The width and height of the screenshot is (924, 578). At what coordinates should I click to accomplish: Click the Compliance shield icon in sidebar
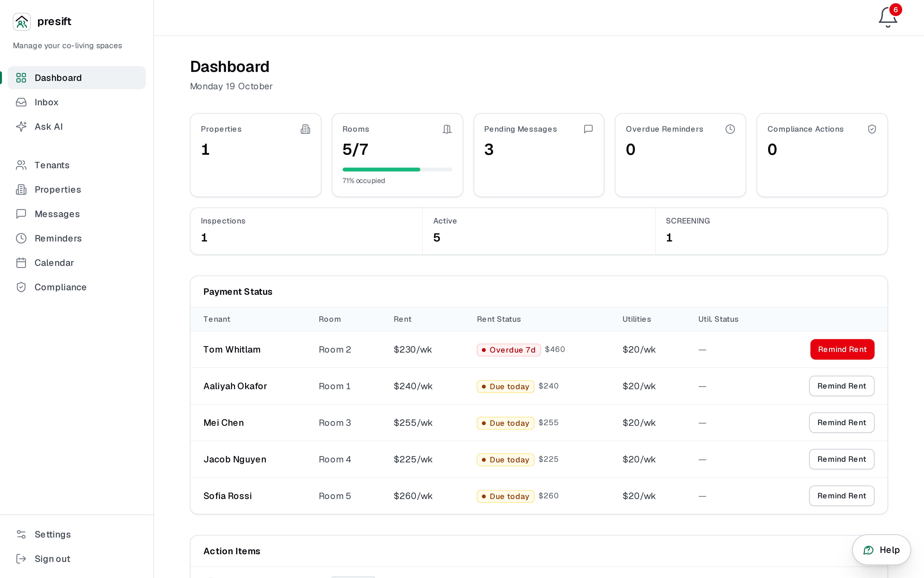21,287
